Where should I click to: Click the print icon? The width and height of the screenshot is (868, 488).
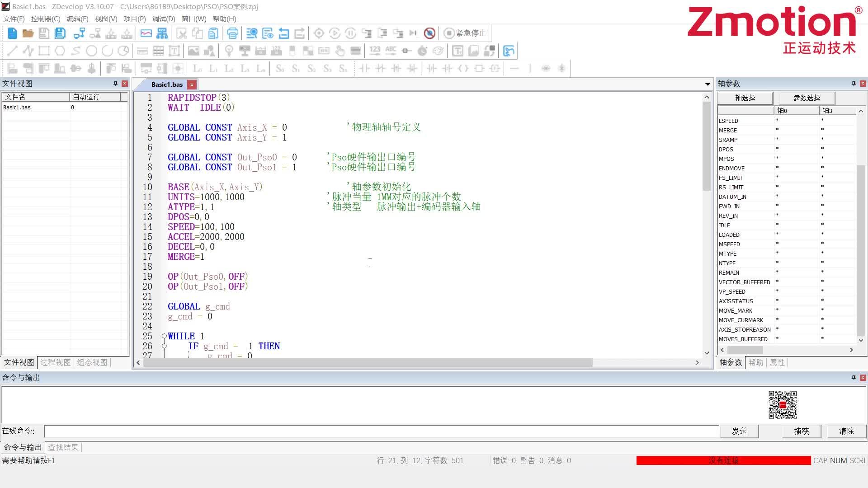pos(232,33)
